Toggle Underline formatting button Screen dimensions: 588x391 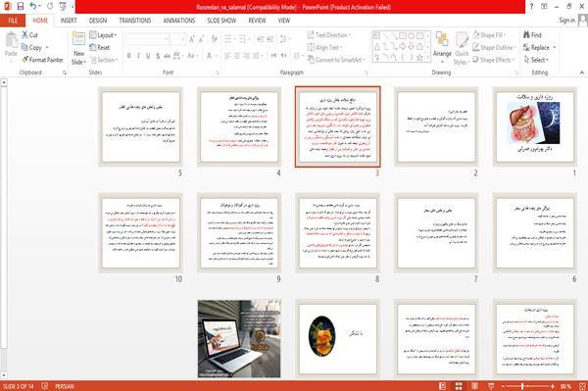click(148, 56)
